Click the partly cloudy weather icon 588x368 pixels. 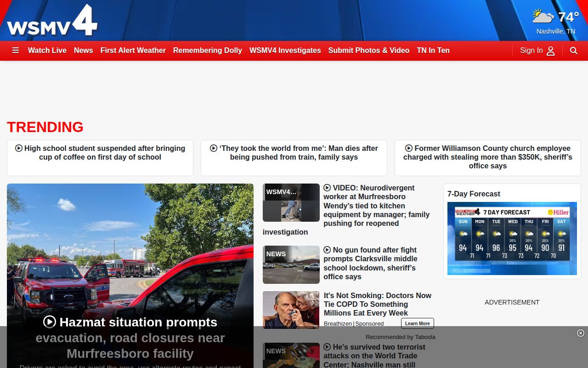(x=543, y=17)
